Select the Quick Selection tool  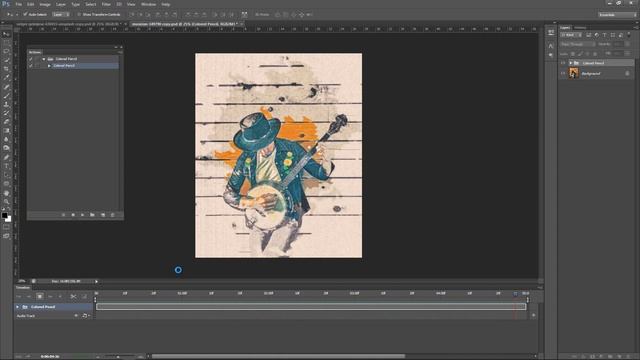pos(6,60)
